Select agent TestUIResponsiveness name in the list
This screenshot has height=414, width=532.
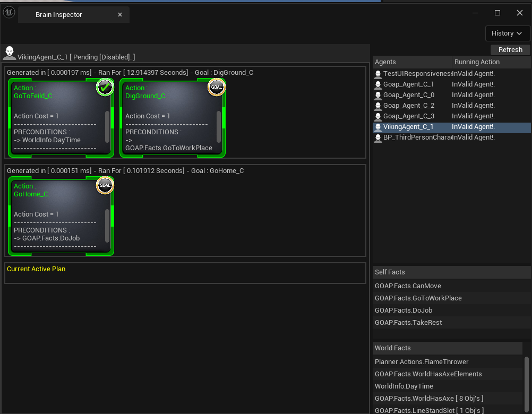pos(417,74)
